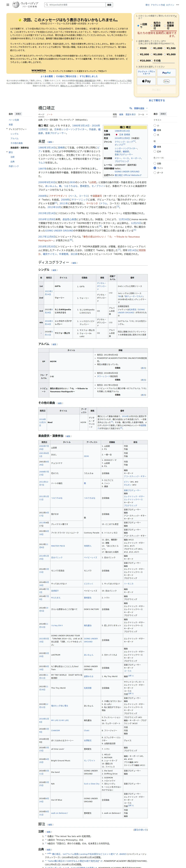Go to 楽曲提供・演奏参加 in contents

tap(20, 148)
